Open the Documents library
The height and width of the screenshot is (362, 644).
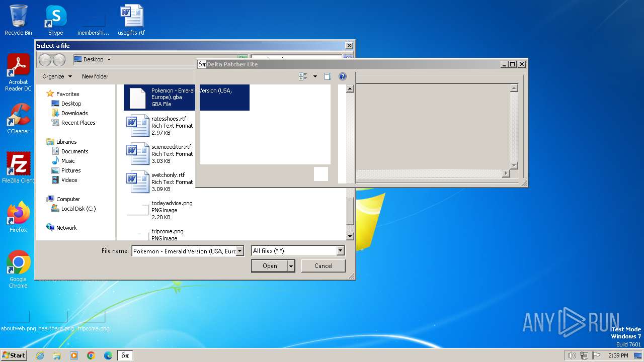pos(74,151)
